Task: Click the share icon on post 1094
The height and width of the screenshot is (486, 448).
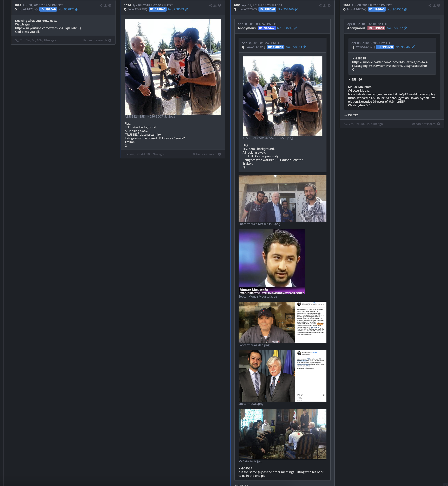Action: (210, 5)
